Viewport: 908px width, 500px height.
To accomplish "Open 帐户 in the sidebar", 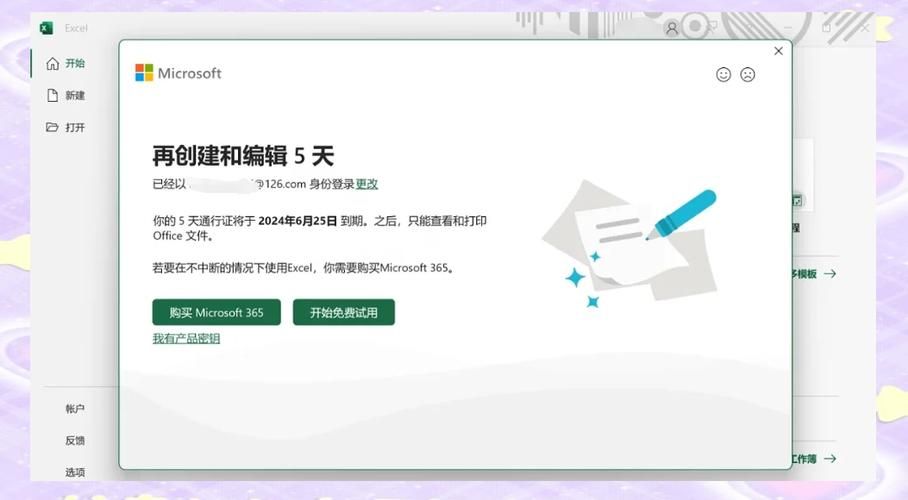I will point(75,408).
